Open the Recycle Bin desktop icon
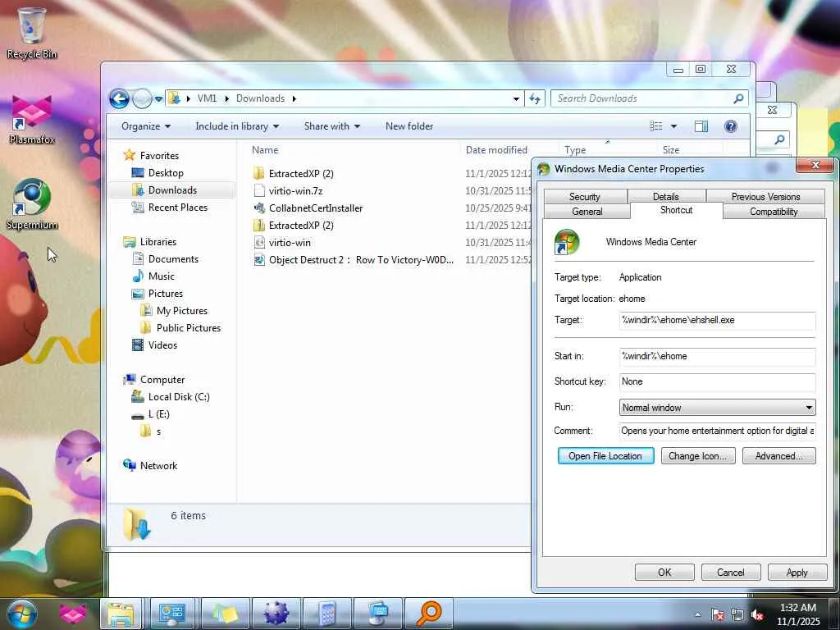 32,32
